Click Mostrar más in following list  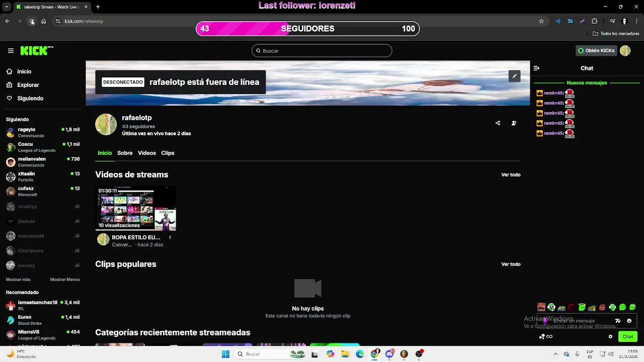[18, 280]
